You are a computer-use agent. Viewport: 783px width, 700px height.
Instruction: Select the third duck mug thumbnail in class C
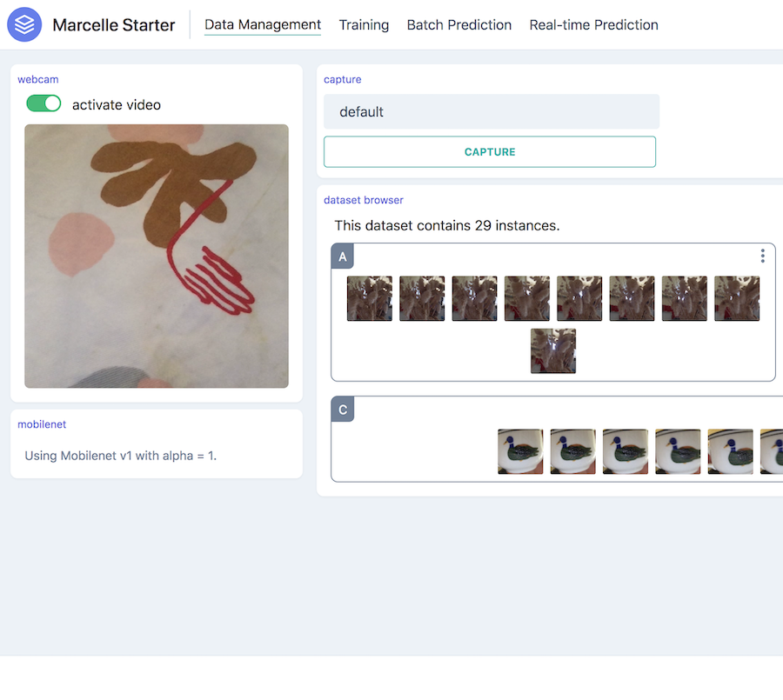[x=626, y=451]
